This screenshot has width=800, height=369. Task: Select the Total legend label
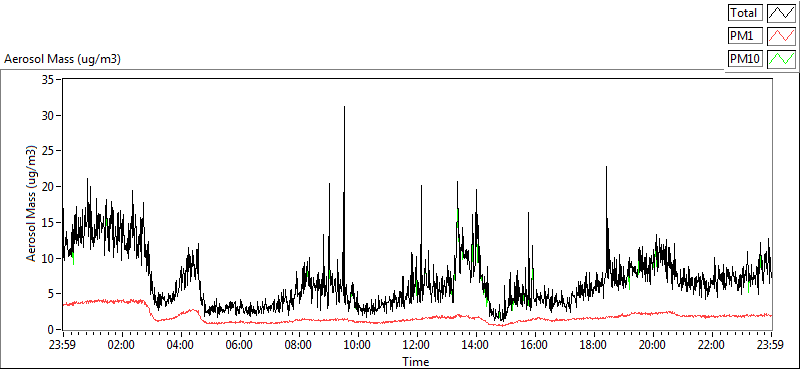[x=745, y=12]
